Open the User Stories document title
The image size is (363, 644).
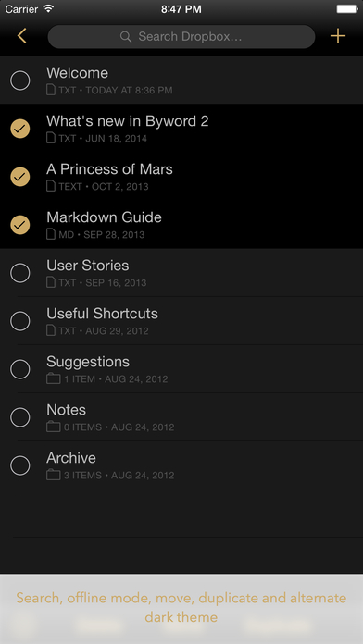click(x=88, y=266)
